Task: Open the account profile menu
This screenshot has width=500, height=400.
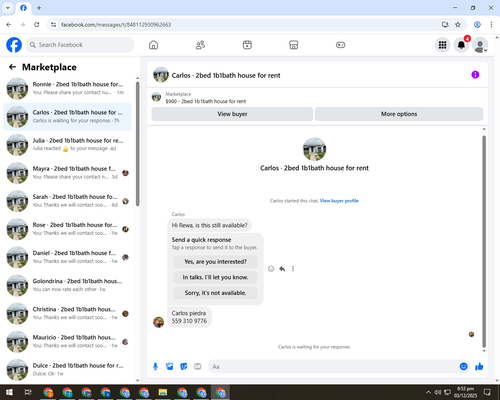Action: click(x=480, y=45)
